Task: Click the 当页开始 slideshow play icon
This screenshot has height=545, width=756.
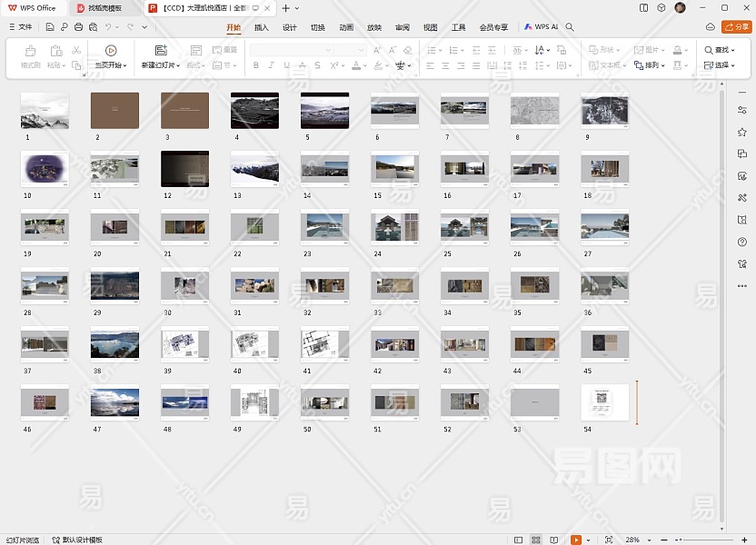Action: (x=111, y=51)
